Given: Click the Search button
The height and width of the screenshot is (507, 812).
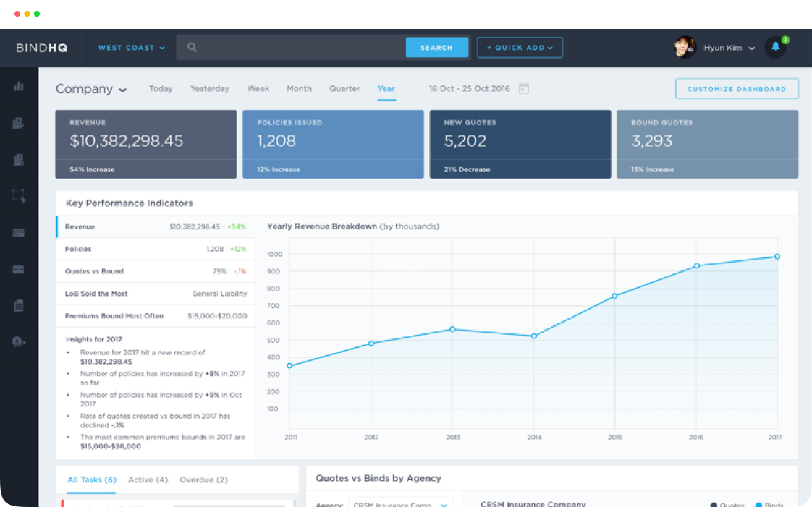Looking at the screenshot, I should click(436, 48).
